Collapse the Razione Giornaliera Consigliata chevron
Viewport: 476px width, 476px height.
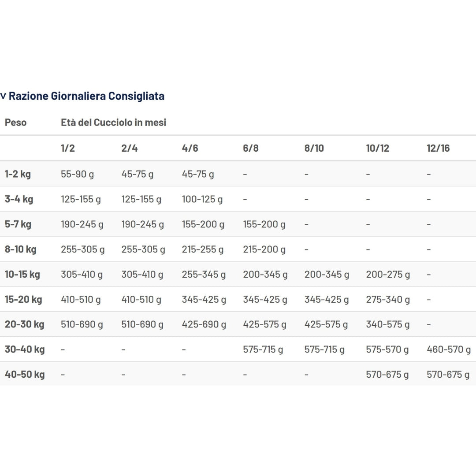[4, 96]
